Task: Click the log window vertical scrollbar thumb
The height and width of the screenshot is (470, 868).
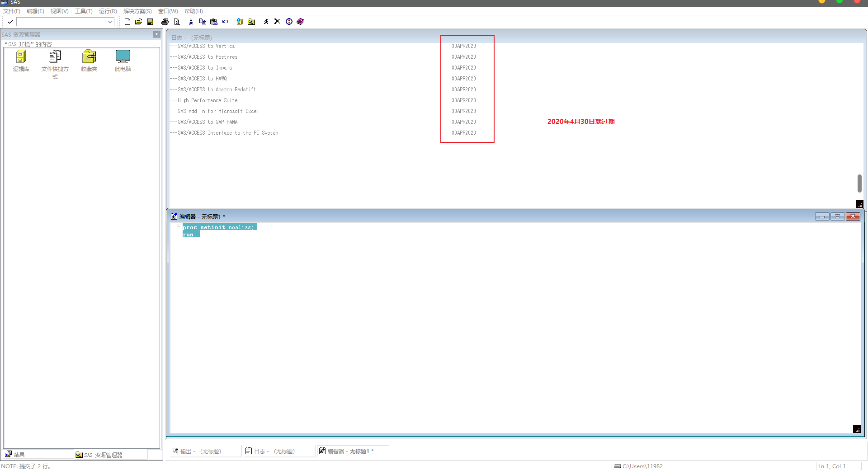Action: click(x=859, y=183)
